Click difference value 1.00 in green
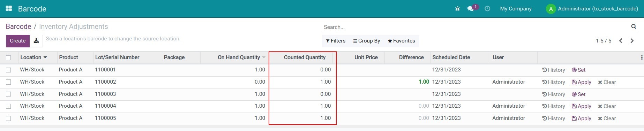The height and width of the screenshot is (131, 644). pyautogui.click(x=424, y=82)
